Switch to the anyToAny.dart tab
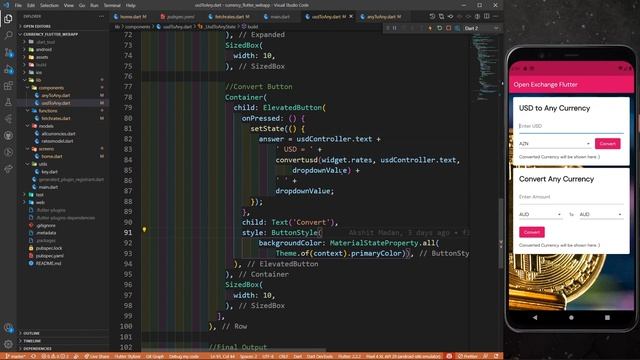Image resolution: width=640 pixels, height=360 pixels. point(382,17)
